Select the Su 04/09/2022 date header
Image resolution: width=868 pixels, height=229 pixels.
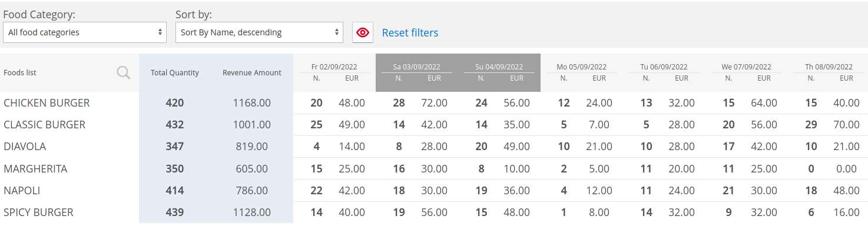click(499, 67)
